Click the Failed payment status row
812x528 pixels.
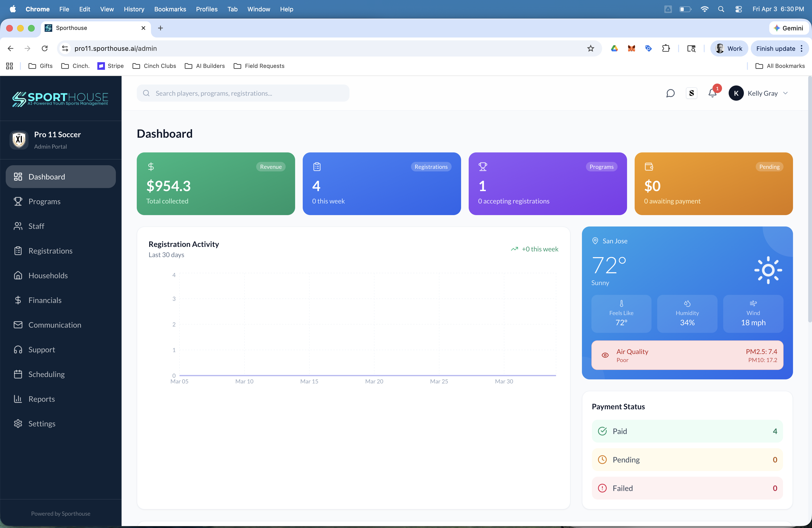[x=687, y=488]
